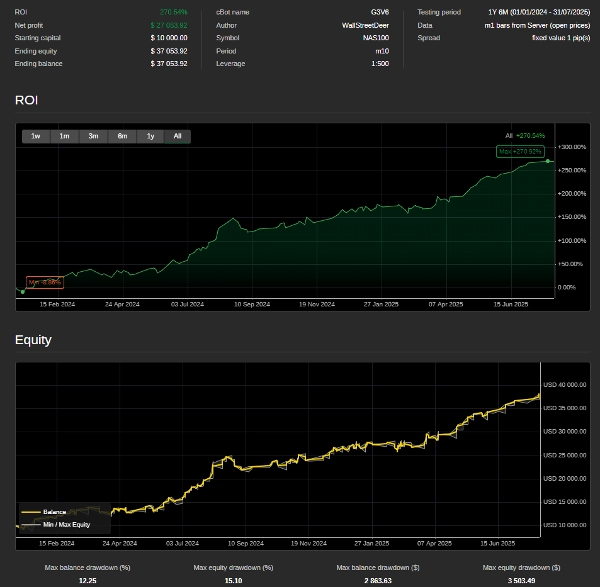Screen dimensions: 600x587
Task: Click the yellow Balance legend line swatch
Action: (29, 512)
